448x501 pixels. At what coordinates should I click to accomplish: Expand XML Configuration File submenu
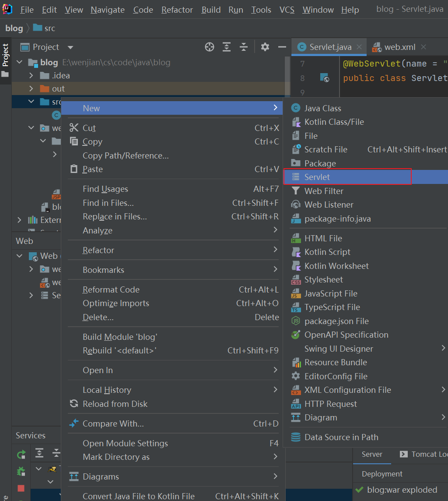(x=365, y=390)
